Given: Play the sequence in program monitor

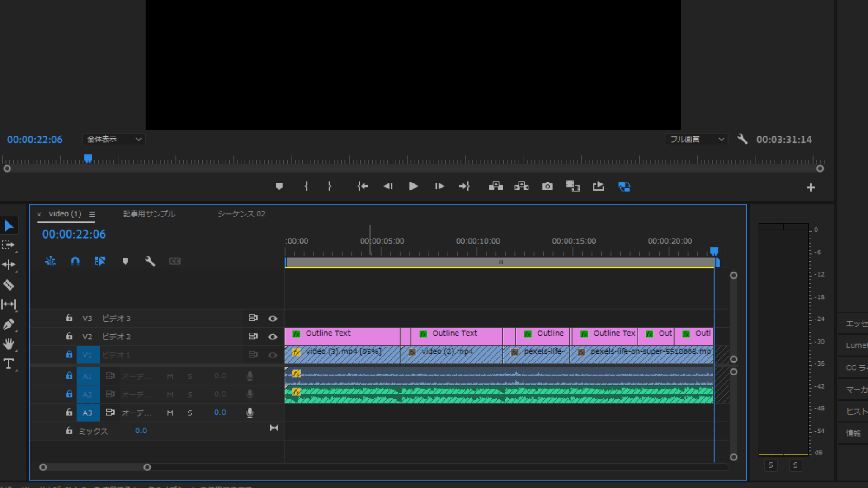Looking at the screenshot, I should (x=413, y=186).
